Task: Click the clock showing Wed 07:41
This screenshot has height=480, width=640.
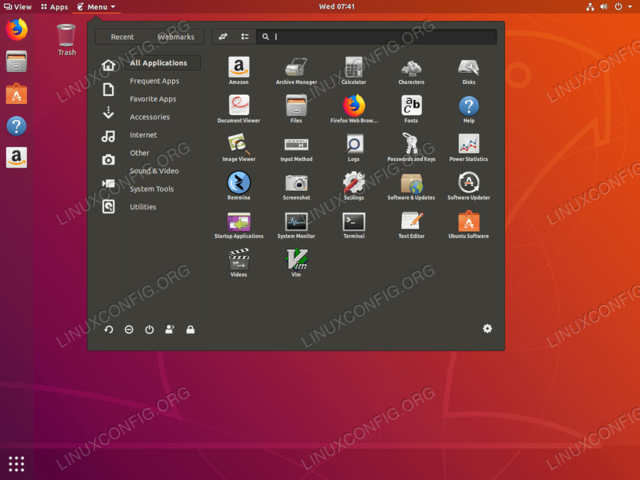Action: coord(337,7)
